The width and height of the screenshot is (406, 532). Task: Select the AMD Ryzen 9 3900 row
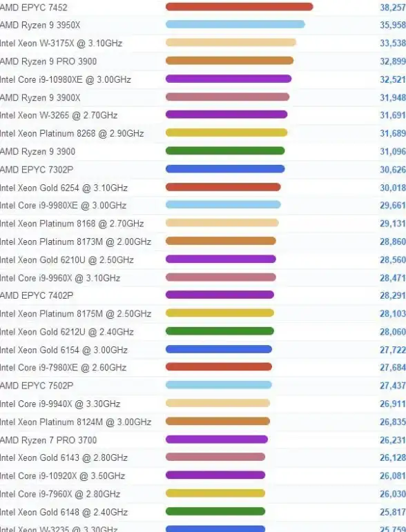203,151
